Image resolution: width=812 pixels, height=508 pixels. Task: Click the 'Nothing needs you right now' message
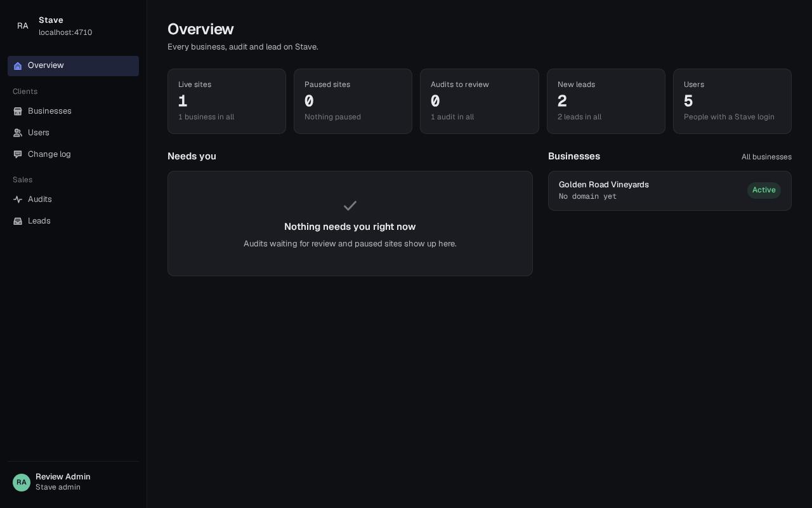(x=350, y=227)
